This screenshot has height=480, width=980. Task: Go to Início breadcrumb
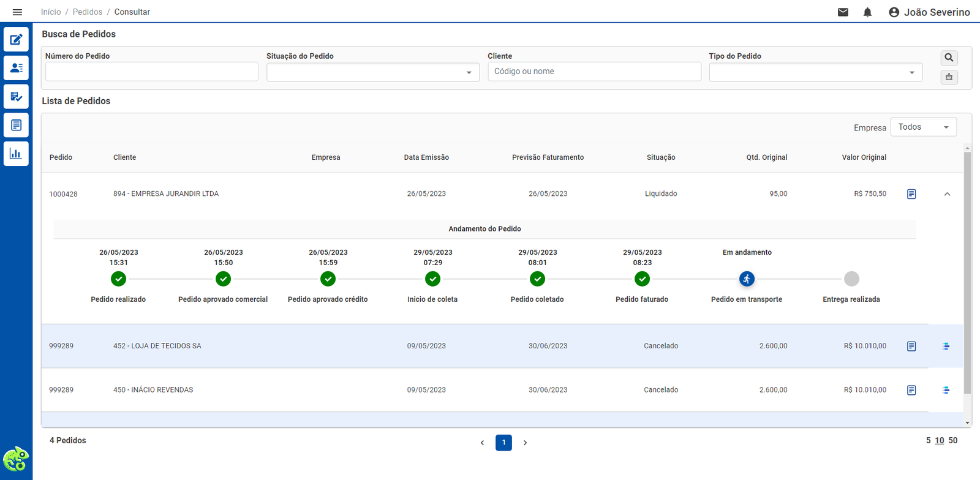(x=51, y=12)
